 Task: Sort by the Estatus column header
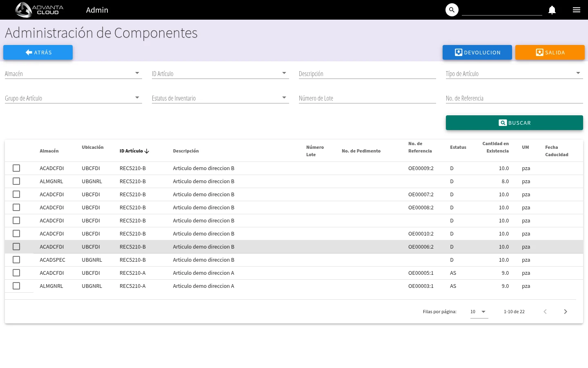coord(458,148)
